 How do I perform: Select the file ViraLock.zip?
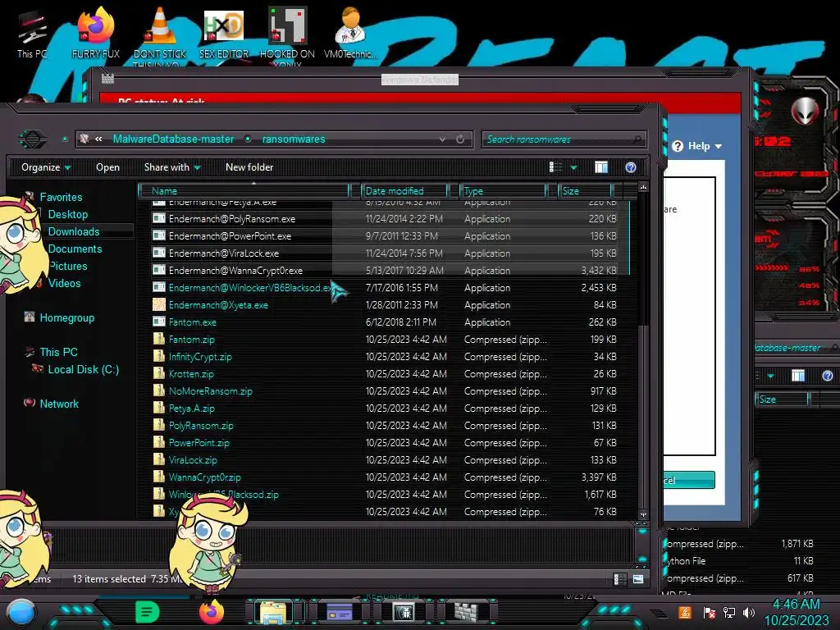point(384,460)
